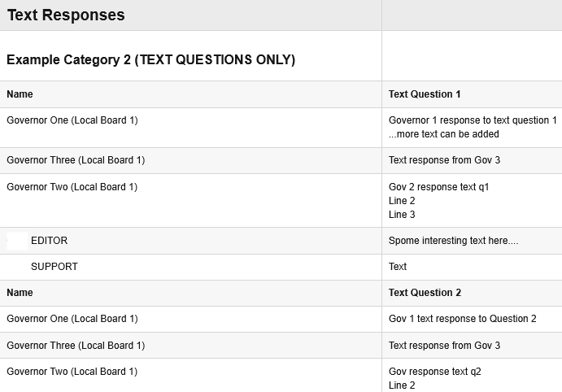Click the 'Text' response in SUPPORT row
The image size is (562, 392).
[398, 267]
